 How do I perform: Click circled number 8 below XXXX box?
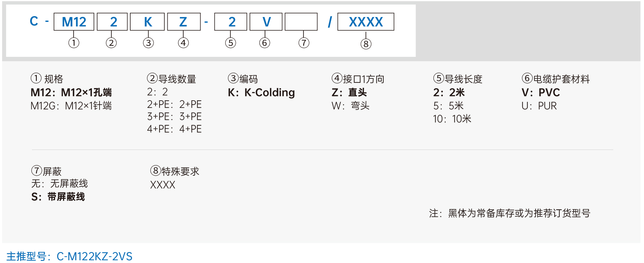click(x=366, y=44)
